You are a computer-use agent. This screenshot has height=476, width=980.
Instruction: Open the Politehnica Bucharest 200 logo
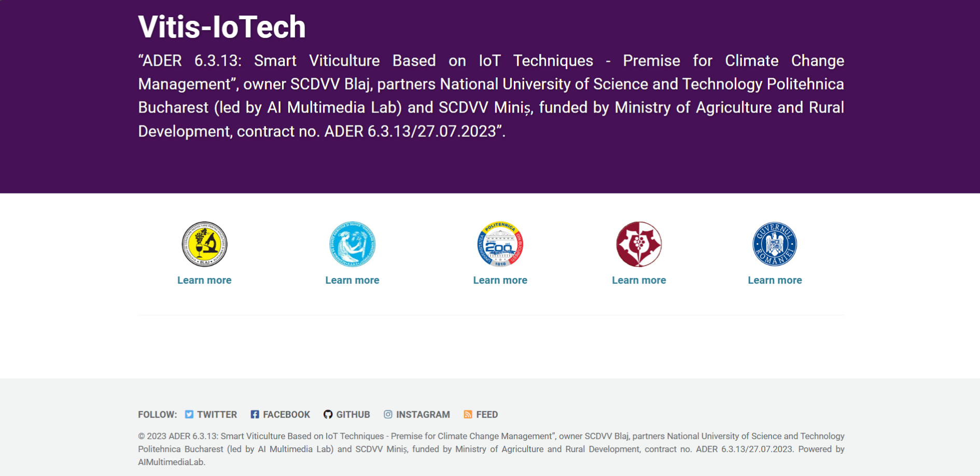500,244
